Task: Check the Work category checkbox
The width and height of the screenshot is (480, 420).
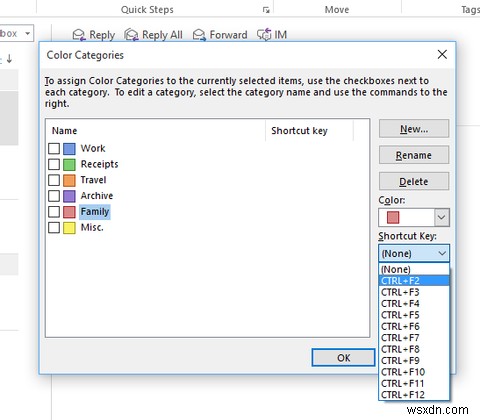Action: click(x=54, y=148)
